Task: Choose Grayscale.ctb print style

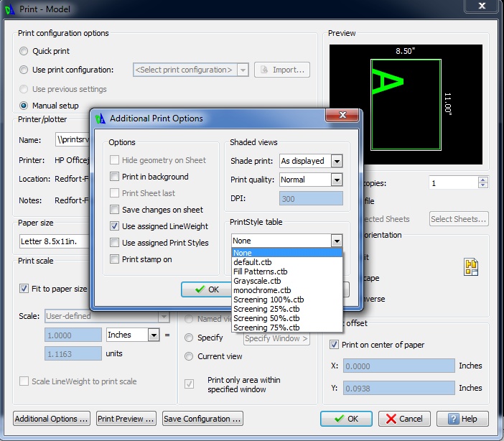Action: click(x=286, y=281)
